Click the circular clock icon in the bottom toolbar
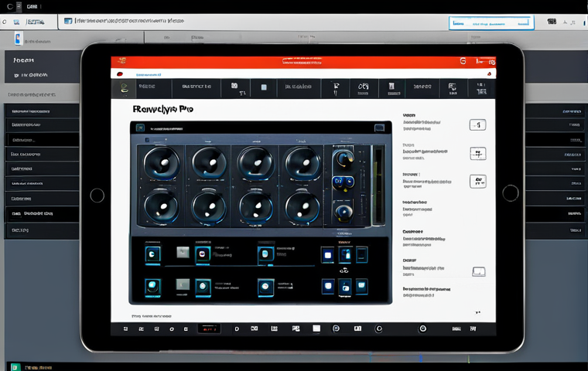 click(422, 328)
